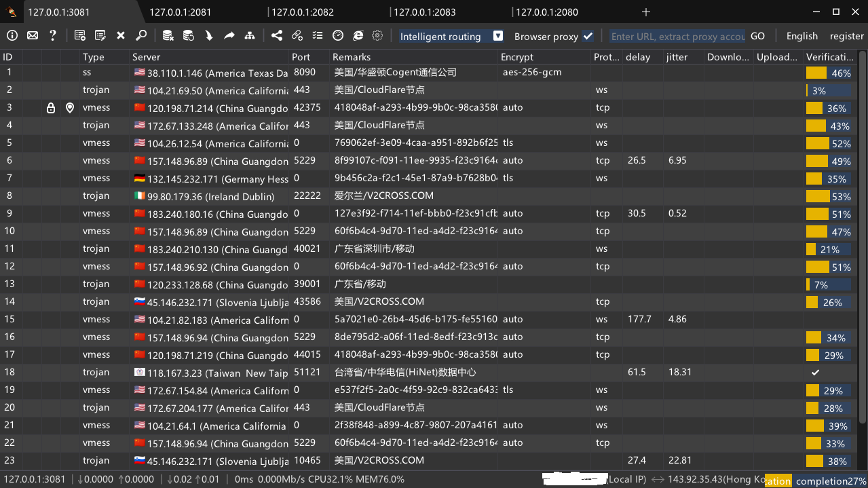Viewport: 868px width, 488px height.
Task: Click the 53% verification bar on row 8
Action: pos(828,196)
